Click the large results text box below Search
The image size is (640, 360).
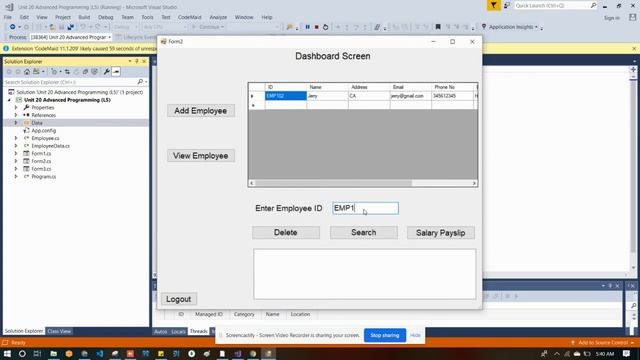tap(364, 274)
